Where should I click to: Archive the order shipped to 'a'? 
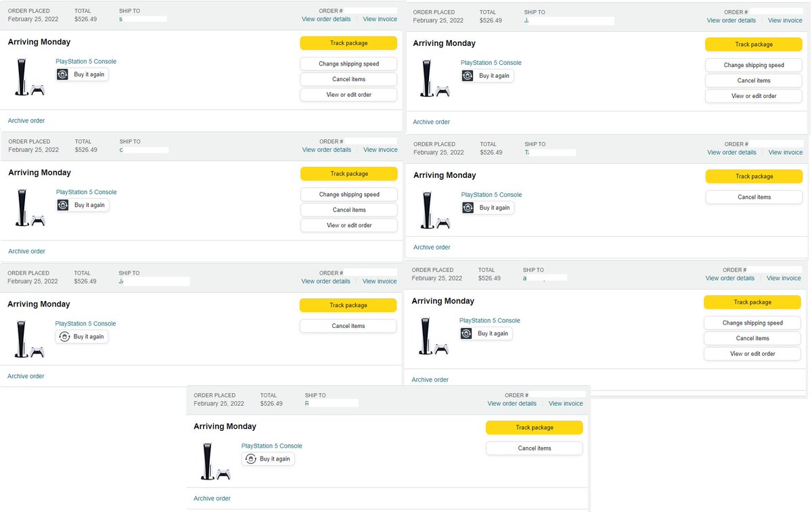pyautogui.click(x=430, y=379)
